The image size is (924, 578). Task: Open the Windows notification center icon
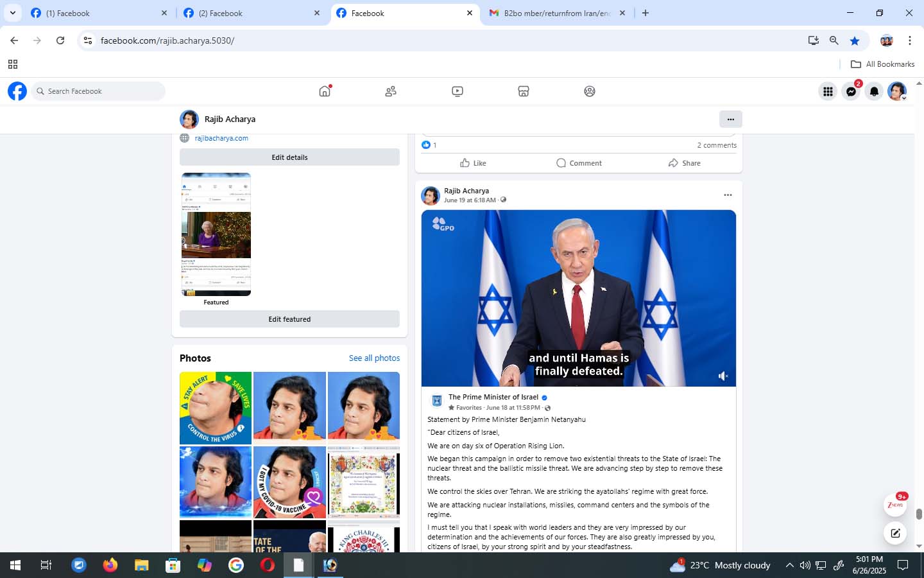pyautogui.click(x=903, y=565)
